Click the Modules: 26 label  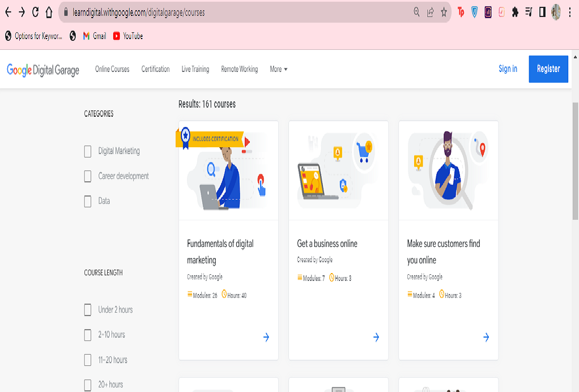(202, 295)
